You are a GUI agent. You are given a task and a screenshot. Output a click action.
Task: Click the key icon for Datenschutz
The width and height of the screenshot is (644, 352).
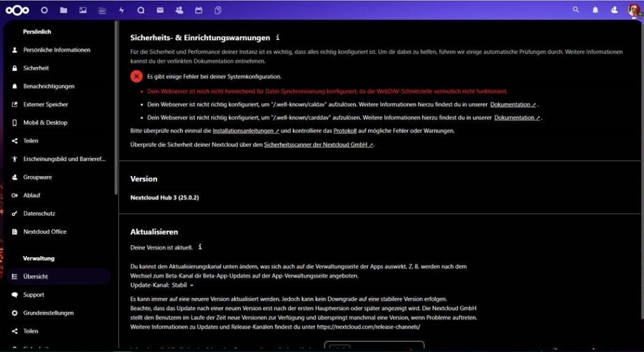pos(15,213)
